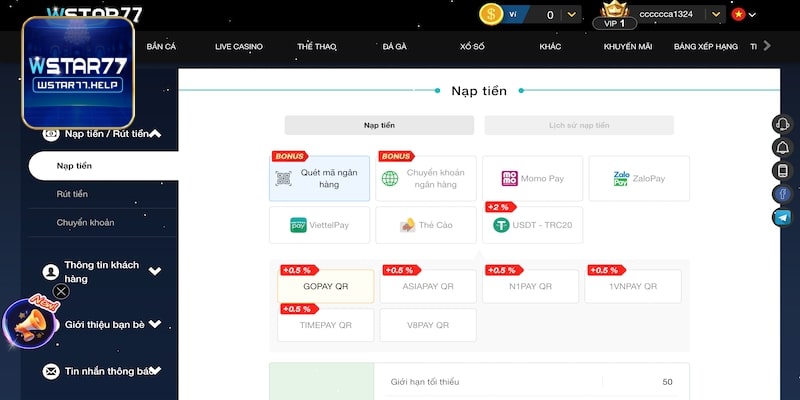The image size is (800, 400).
Task: Select the TIMEPAY QR channel
Action: [x=326, y=325]
